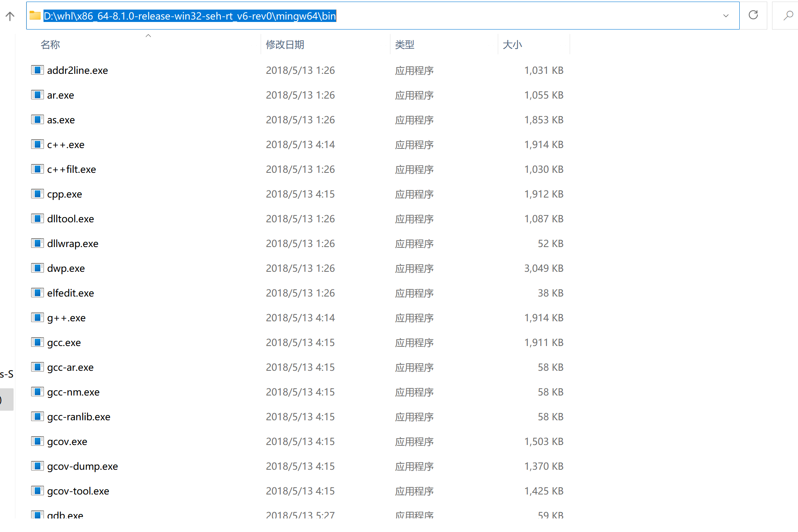This screenshot has width=798, height=532.
Task: Refresh the current folder view
Action: click(x=753, y=16)
